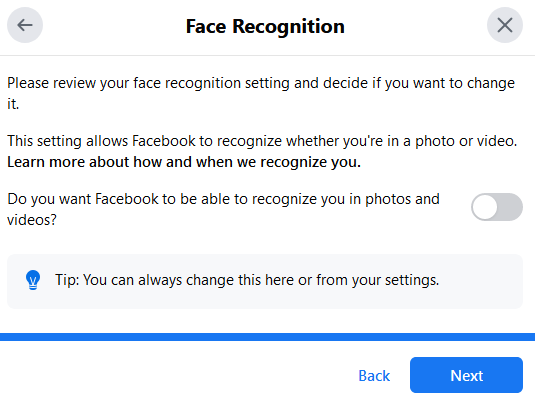The width and height of the screenshot is (535, 403).
Task: Click the 'Face Recognition' title heading
Action: click(x=265, y=26)
